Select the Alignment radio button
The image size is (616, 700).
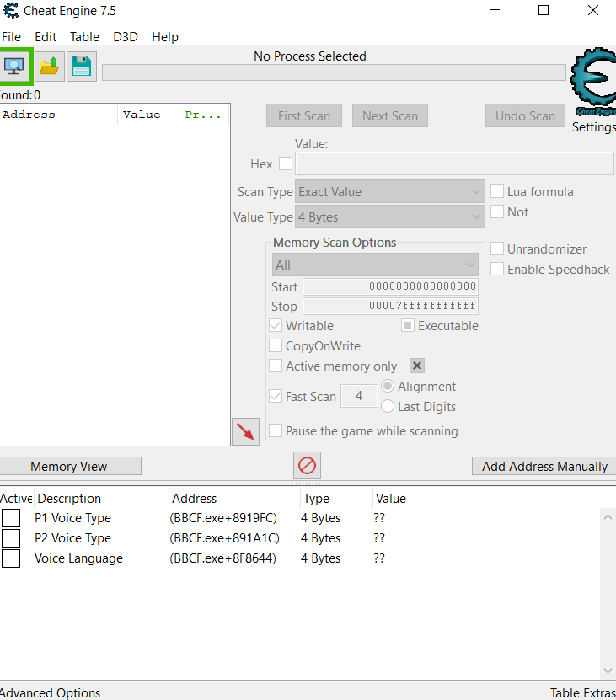point(388,386)
